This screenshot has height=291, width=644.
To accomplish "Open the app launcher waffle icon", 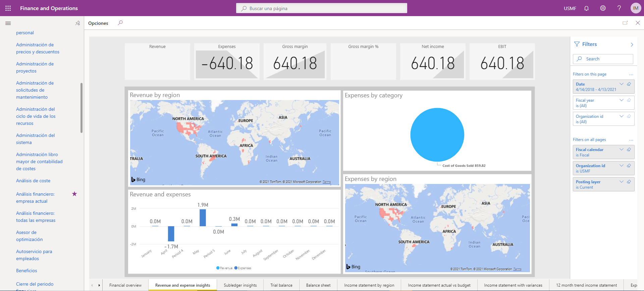I will (x=8, y=8).
